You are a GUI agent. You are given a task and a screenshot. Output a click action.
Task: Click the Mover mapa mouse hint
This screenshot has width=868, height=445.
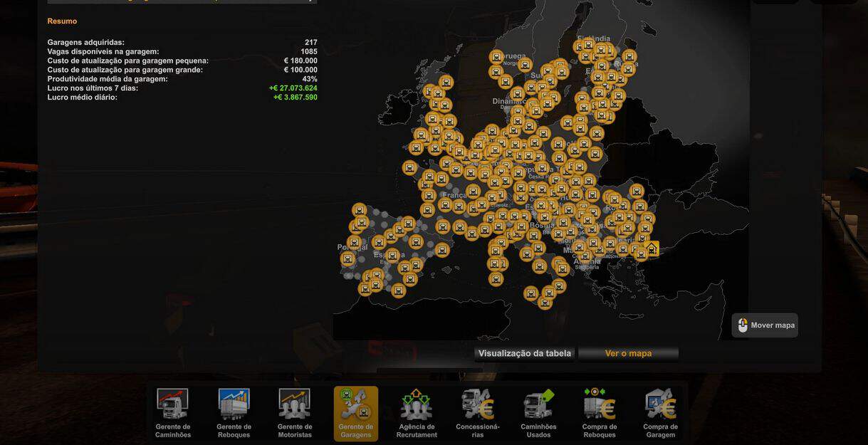pyautogui.click(x=765, y=325)
